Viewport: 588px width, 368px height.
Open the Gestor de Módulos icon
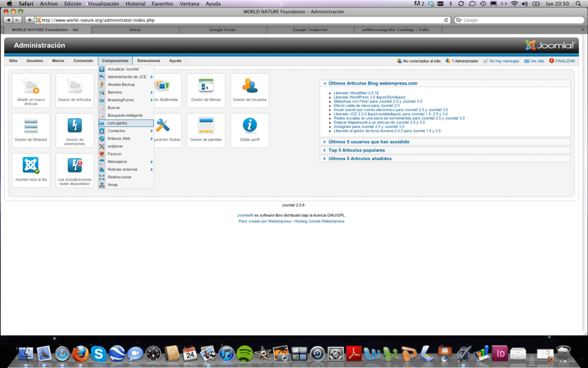coord(31,130)
